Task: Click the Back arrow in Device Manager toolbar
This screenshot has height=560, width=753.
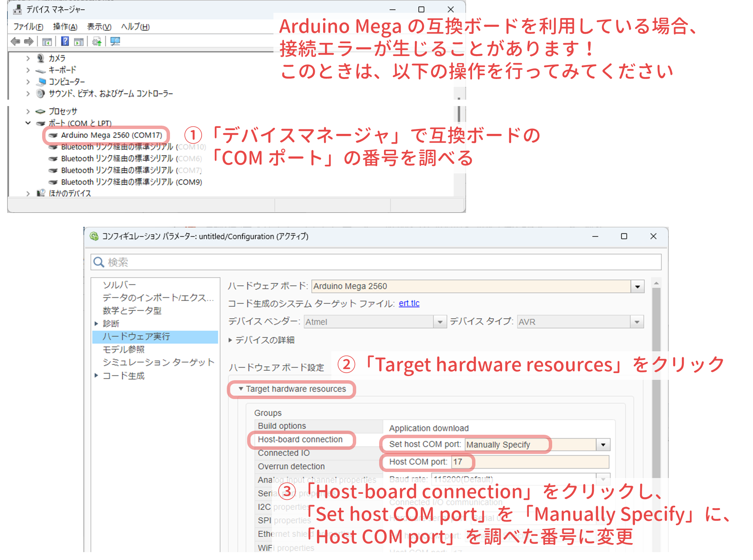Action: tap(15, 41)
